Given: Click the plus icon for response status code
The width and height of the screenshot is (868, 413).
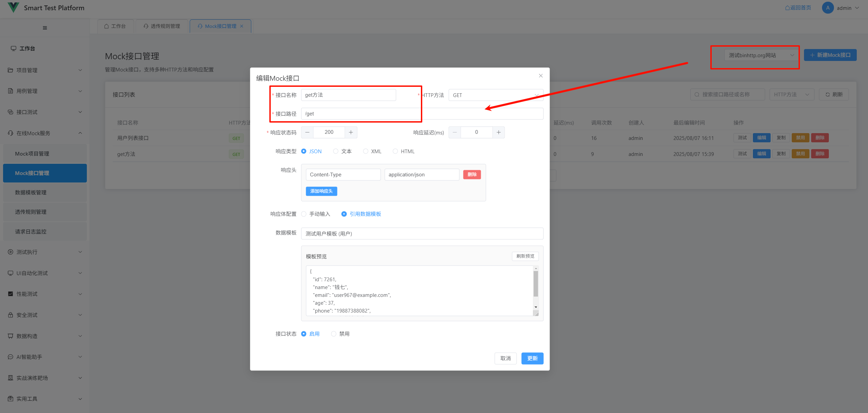Looking at the screenshot, I should (x=351, y=132).
